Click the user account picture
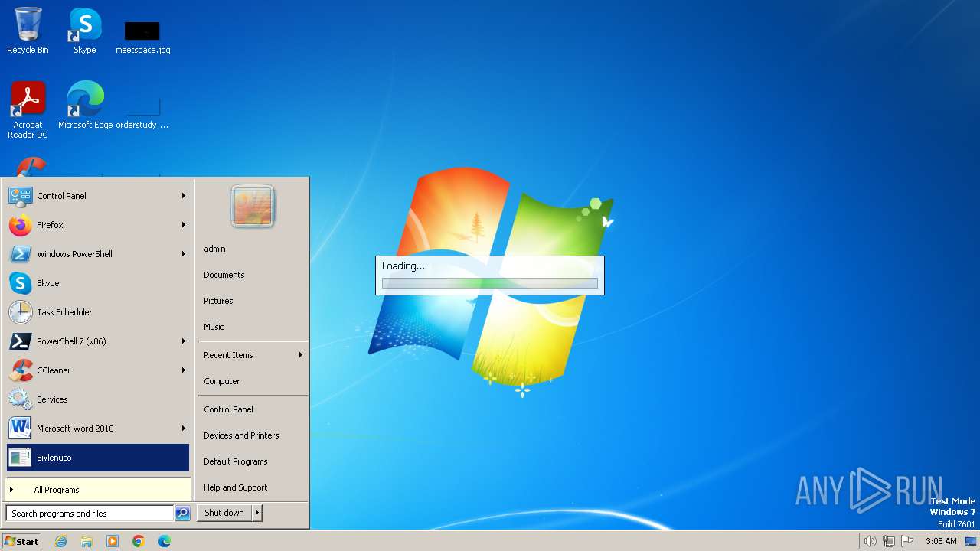 [x=253, y=207]
